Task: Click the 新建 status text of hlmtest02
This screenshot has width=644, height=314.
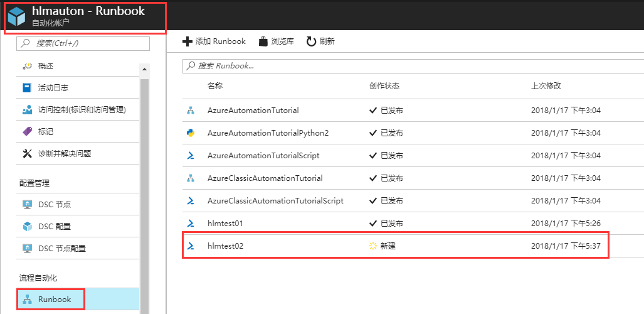Action: pyautogui.click(x=388, y=246)
